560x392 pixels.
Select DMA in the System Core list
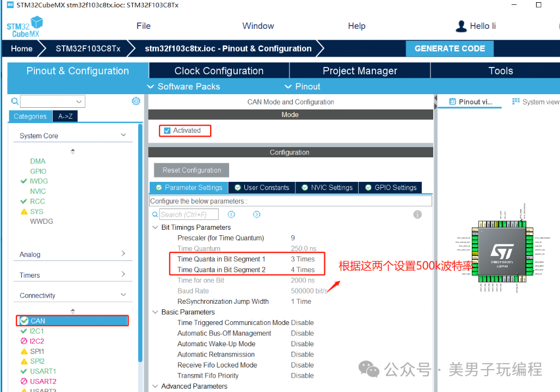[38, 161]
